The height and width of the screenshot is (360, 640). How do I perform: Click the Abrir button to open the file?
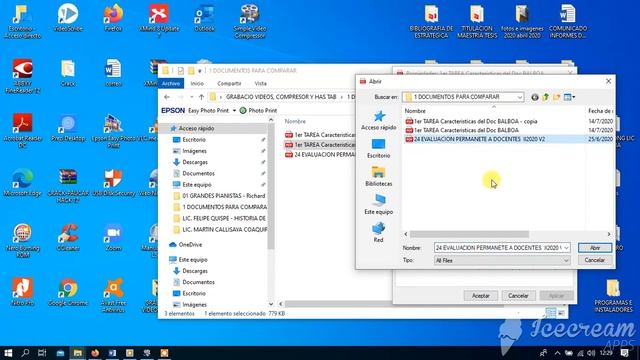point(595,248)
